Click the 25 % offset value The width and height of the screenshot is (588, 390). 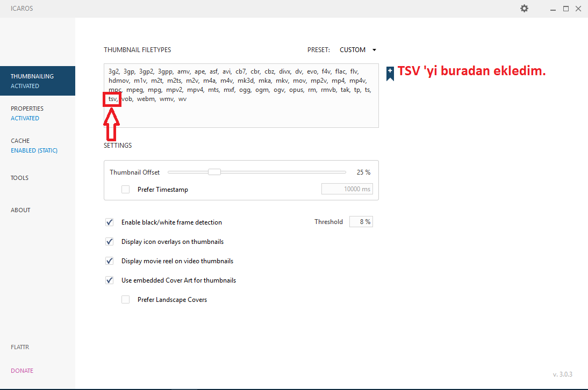click(x=363, y=172)
